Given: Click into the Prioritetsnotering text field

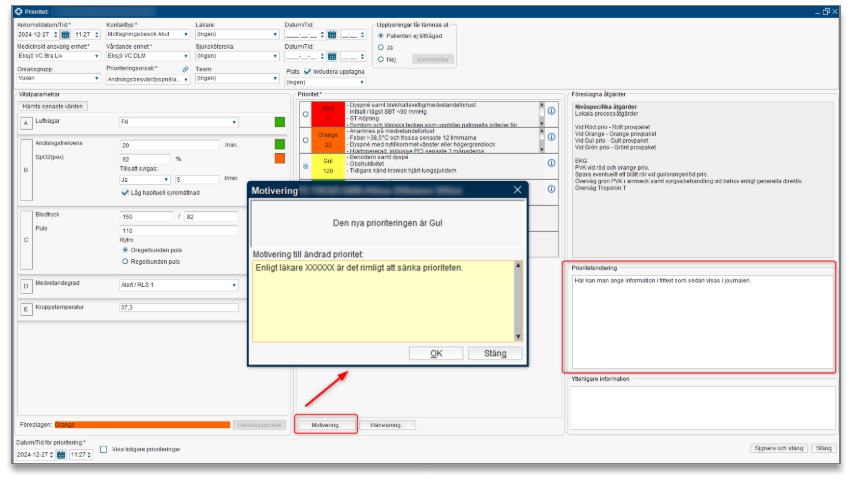Looking at the screenshot, I should [x=700, y=320].
